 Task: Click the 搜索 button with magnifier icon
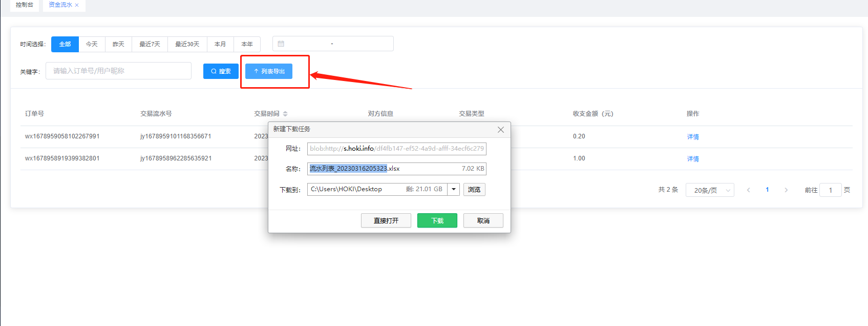(221, 71)
